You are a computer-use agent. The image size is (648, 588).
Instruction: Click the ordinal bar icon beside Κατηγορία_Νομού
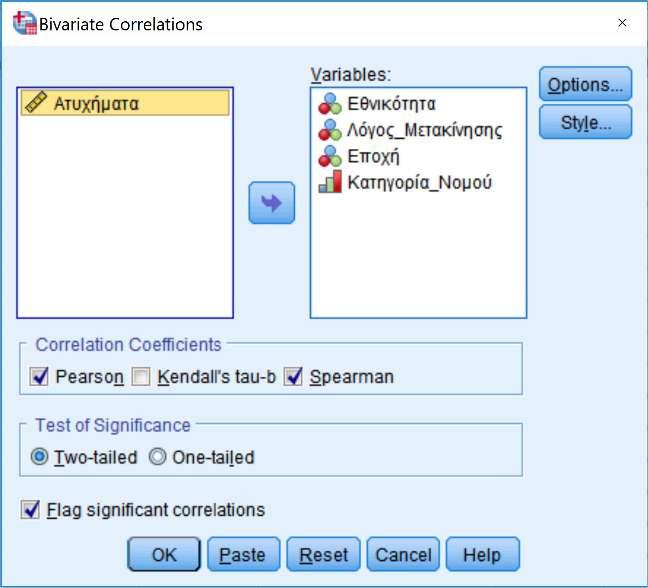[x=330, y=182]
